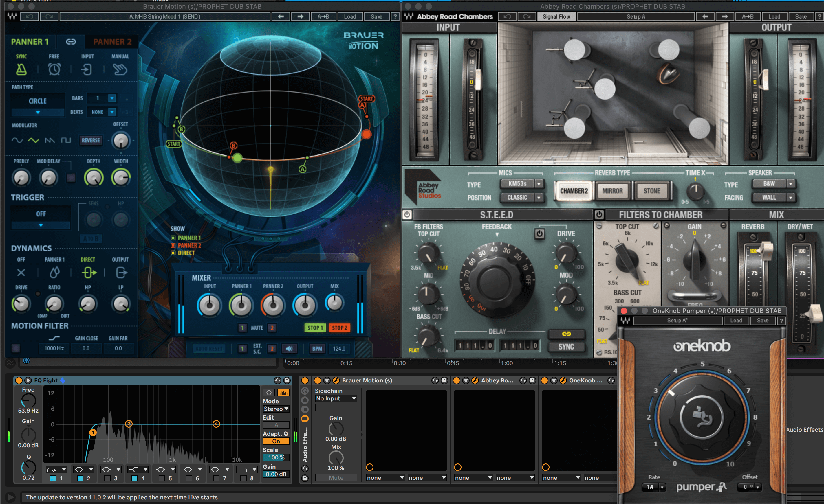Set dynamics to Output icon
The width and height of the screenshot is (824, 504).
coord(121,272)
